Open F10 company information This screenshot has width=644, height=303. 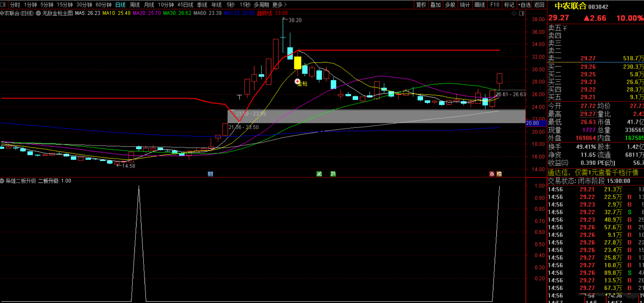click(495, 5)
